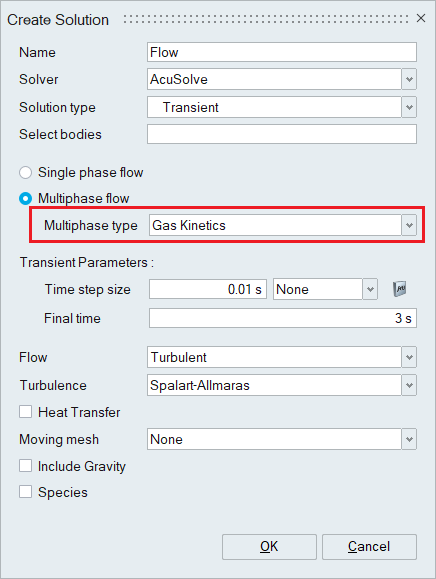This screenshot has height=579, width=436.
Task: Click the icon beside time step dropdown
Action: pos(399,289)
